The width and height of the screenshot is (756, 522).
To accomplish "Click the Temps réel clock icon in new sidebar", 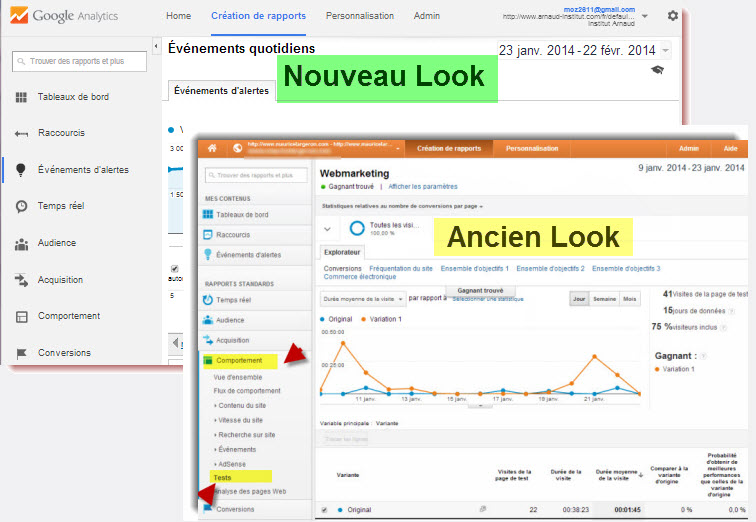I will 21,206.
